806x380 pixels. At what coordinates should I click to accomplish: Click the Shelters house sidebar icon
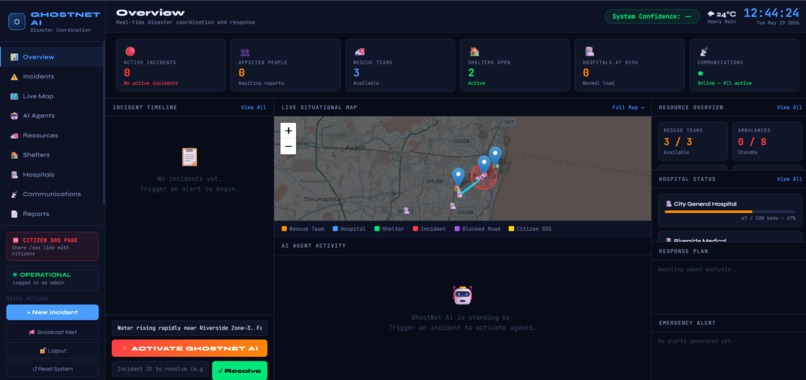coord(14,155)
